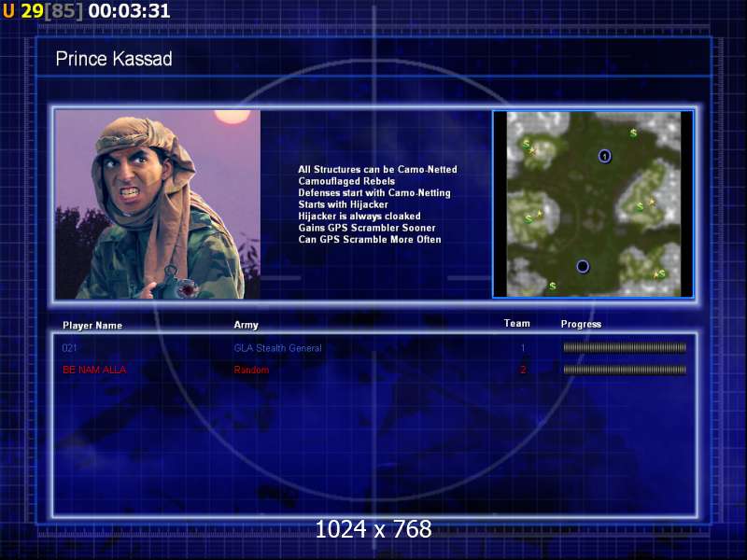Click the loading progress bar for BE NAM ALLA

click(625, 370)
